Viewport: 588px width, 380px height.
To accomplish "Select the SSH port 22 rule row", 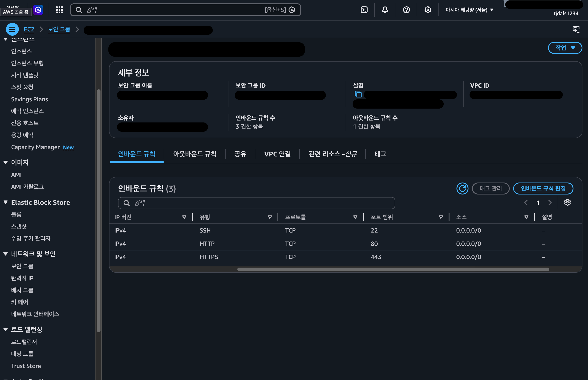I will (346, 230).
